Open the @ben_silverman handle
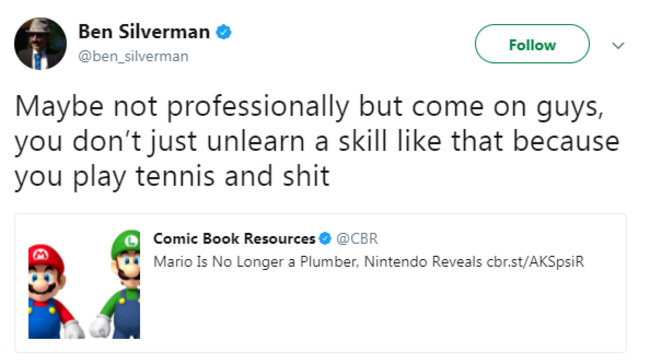Screen dimensions: 650x364 (133, 56)
